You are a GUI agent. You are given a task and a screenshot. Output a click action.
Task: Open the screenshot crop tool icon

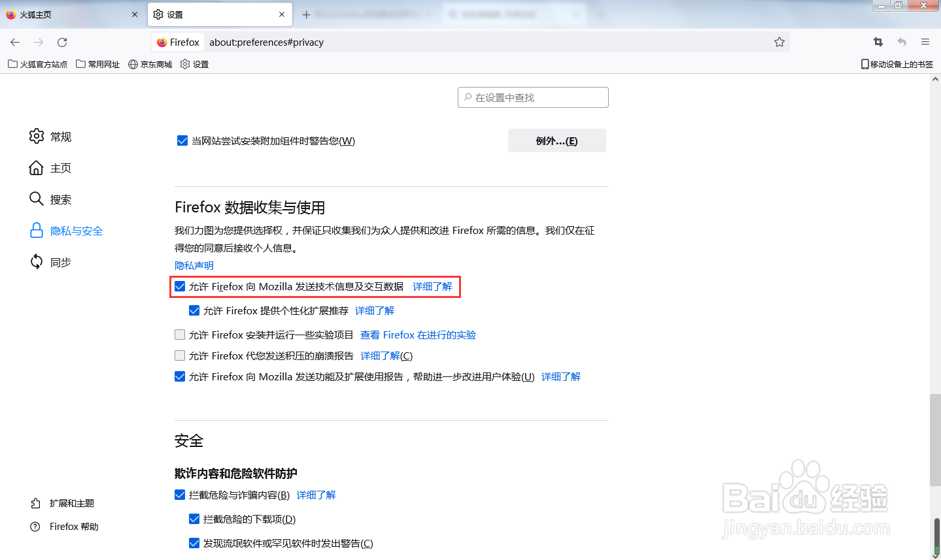(878, 42)
